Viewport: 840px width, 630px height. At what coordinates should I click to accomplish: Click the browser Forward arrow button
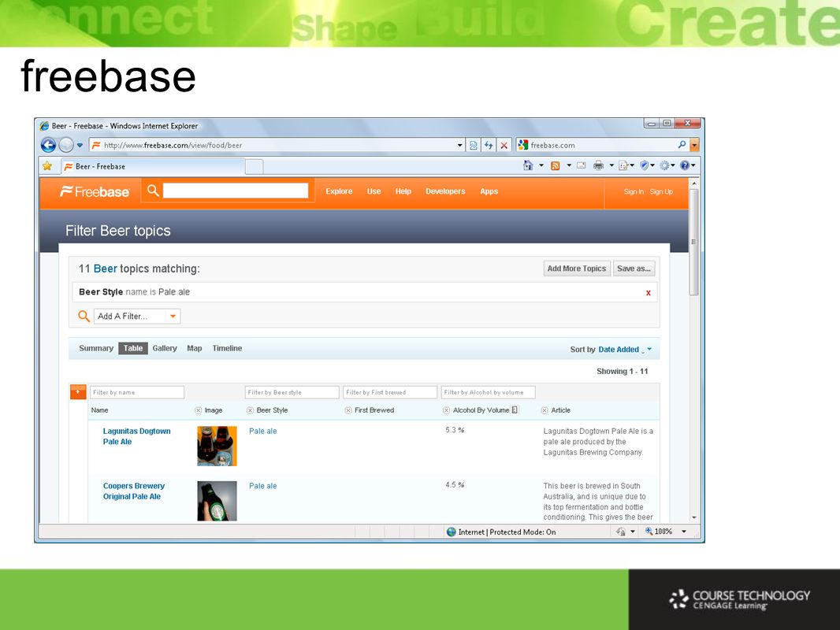(x=66, y=145)
